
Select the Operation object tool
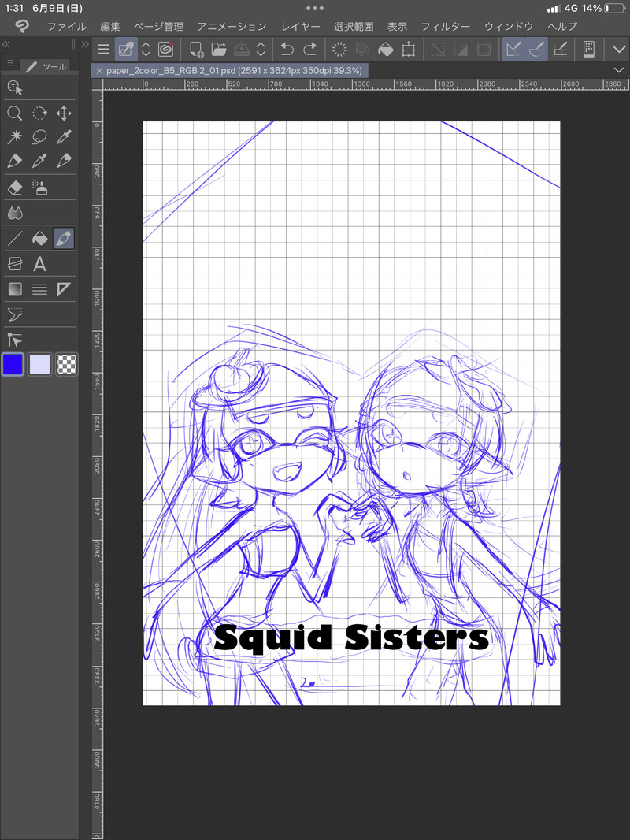pos(15,87)
